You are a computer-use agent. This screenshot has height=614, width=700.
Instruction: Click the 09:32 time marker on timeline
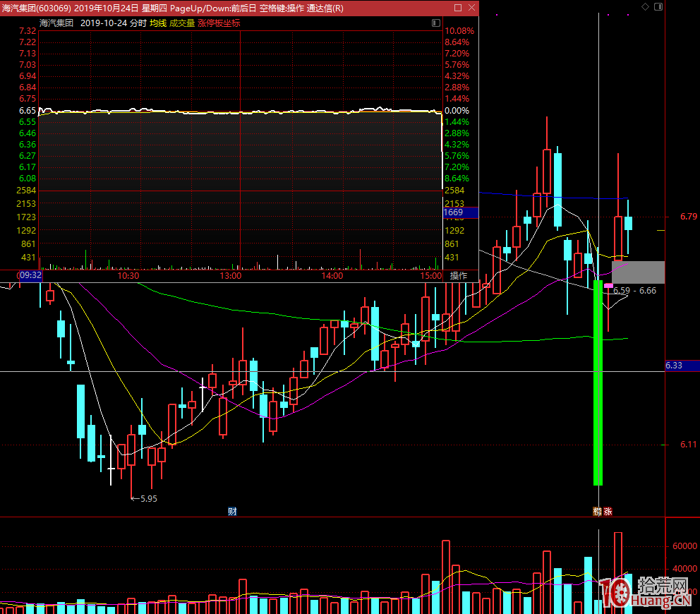[x=30, y=276]
